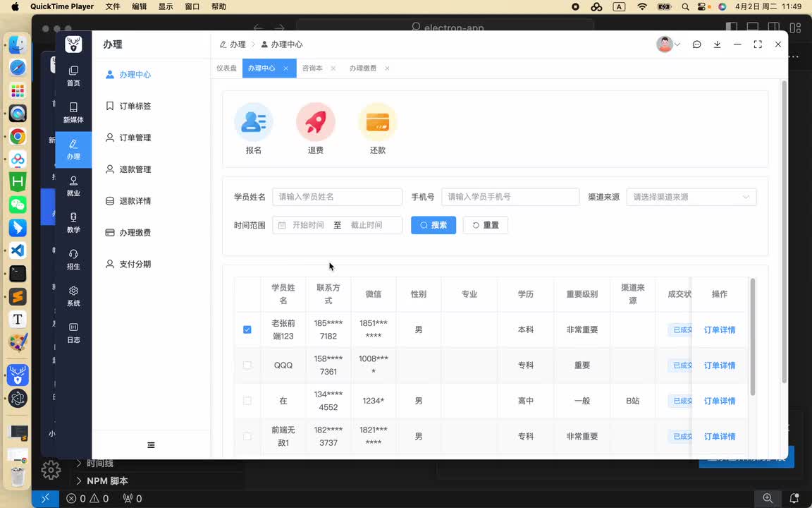Image resolution: width=812 pixels, height=508 pixels.
Task: Switch to the 办理缴费 tab
Action: [x=363, y=68]
